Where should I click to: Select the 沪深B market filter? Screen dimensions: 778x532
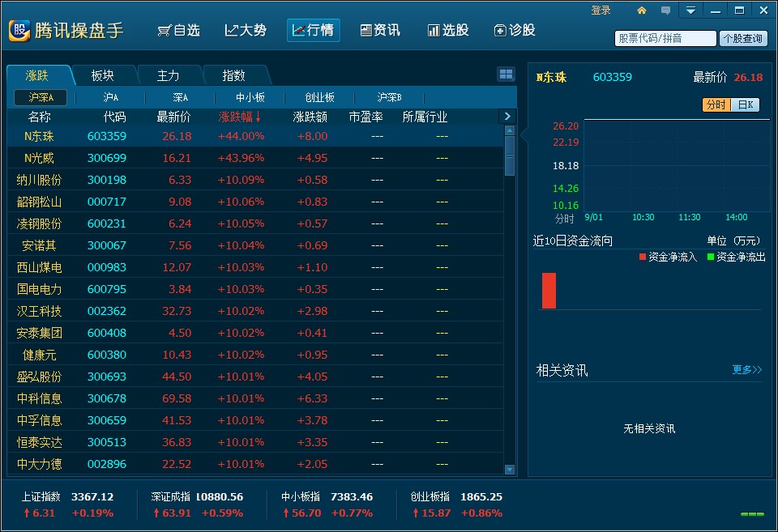coord(390,97)
